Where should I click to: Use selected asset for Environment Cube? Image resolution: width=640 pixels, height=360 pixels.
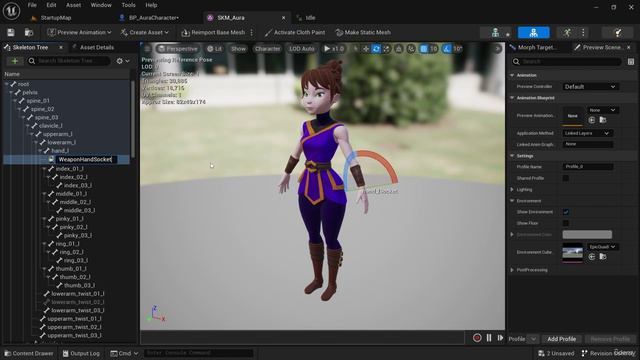(x=592, y=257)
